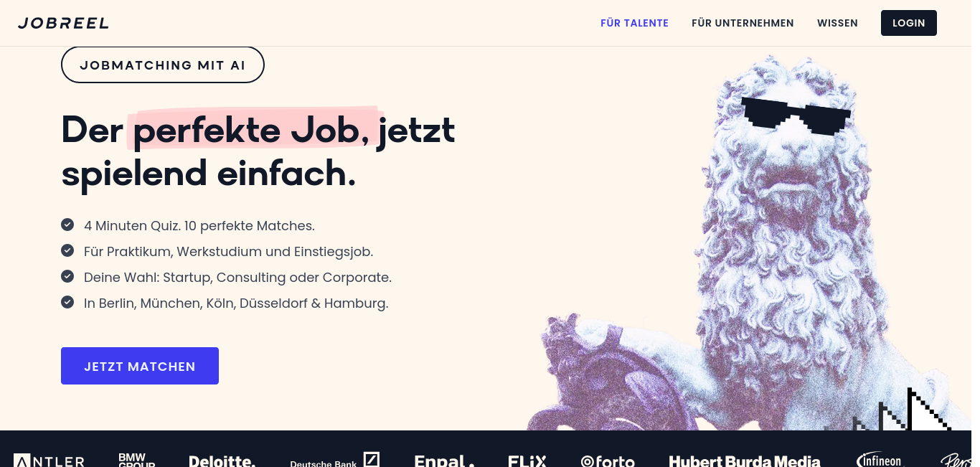
Task: Click the Deutsche Bank logo
Action: click(334, 460)
